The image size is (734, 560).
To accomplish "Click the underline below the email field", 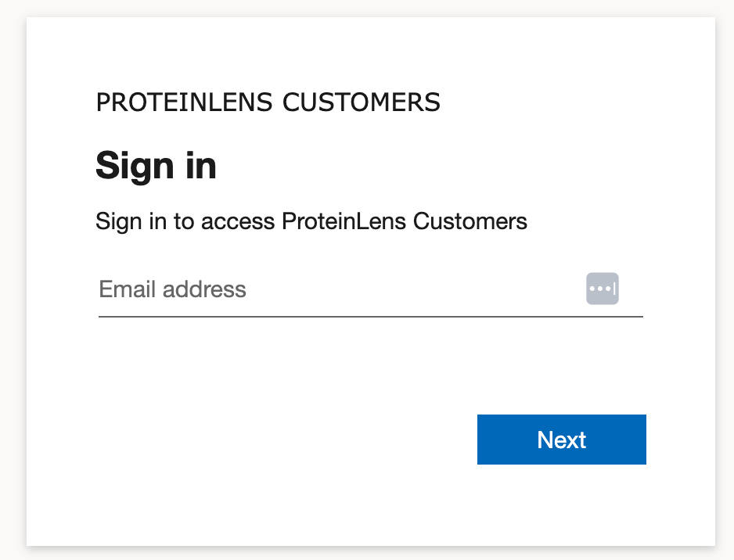I will click(370, 316).
